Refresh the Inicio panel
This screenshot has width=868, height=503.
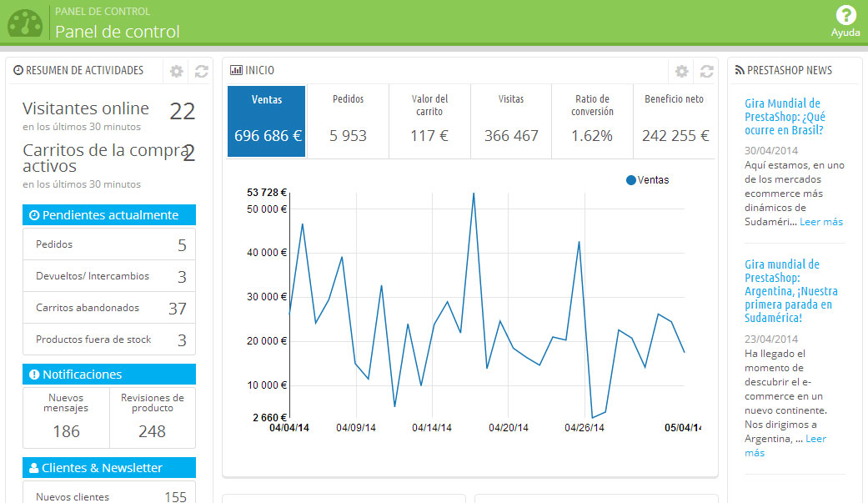click(707, 71)
